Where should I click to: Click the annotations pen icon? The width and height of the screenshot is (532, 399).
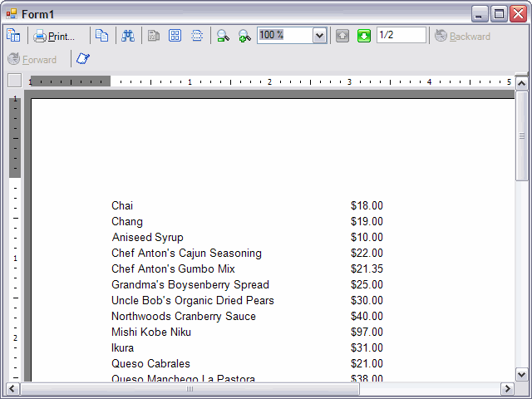coord(83,59)
